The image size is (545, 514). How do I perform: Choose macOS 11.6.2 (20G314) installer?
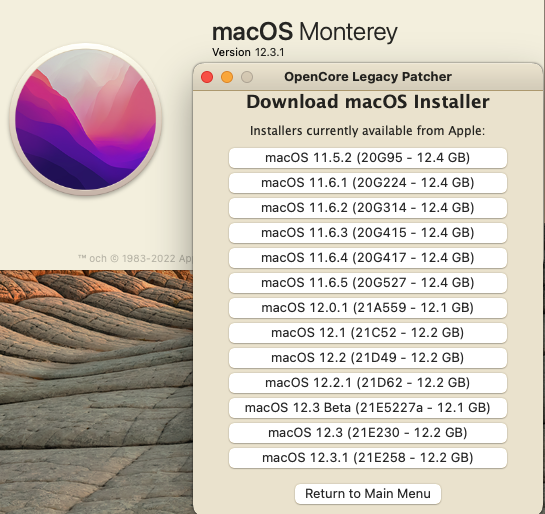click(368, 208)
